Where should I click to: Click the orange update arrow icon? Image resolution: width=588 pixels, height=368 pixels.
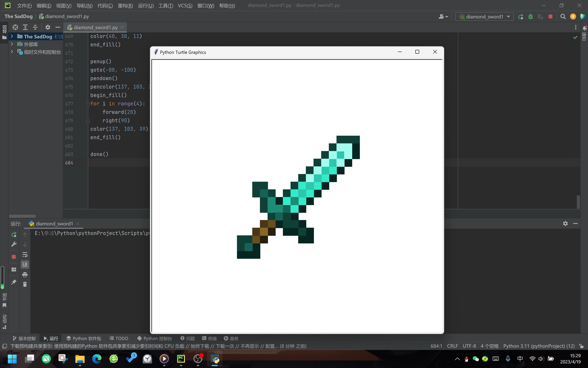[x=573, y=16]
